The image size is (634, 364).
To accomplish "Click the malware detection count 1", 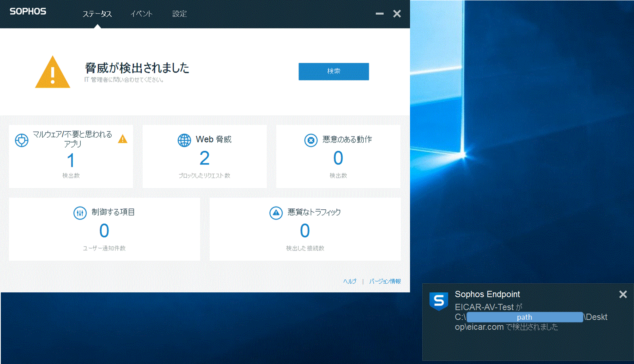I will [71, 161].
